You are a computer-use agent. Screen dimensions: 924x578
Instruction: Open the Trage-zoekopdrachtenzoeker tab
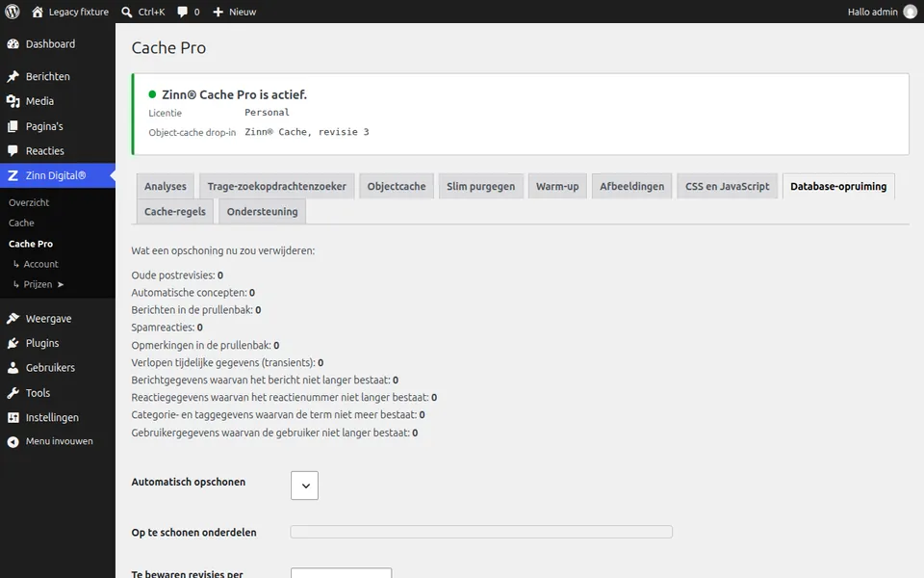(x=277, y=186)
